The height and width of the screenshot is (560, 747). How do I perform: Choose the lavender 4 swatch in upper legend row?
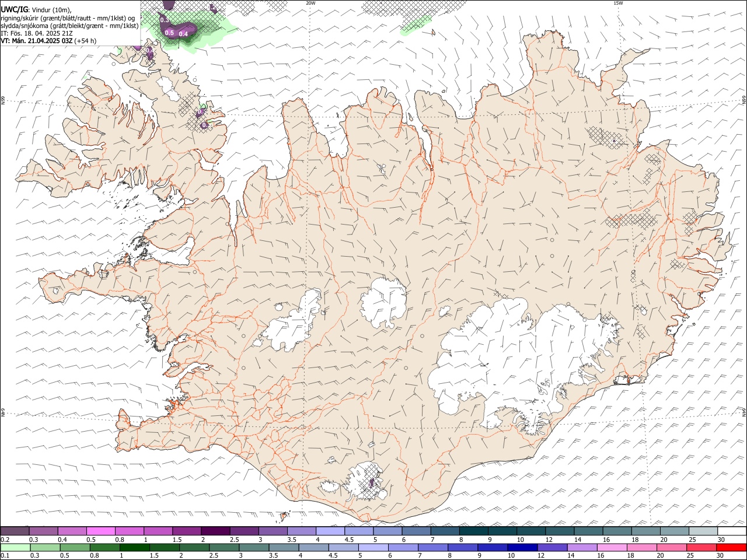[x=330, y=531]
